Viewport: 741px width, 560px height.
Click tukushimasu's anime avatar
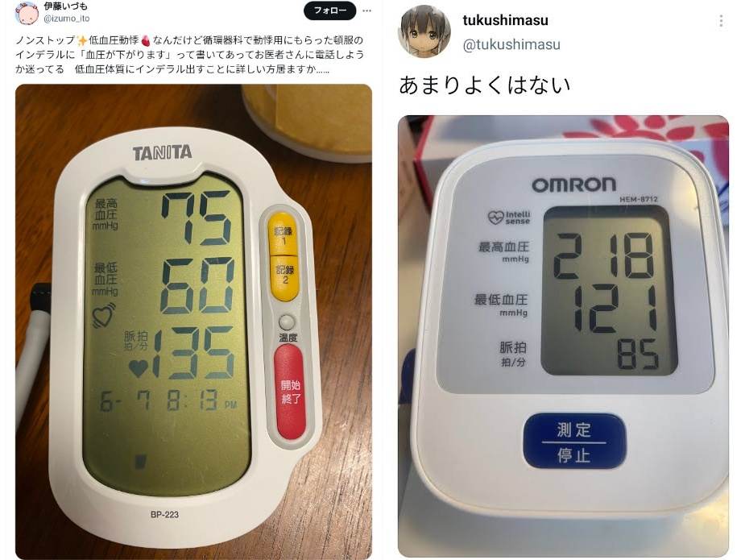pyautogui.click(x=425, y=31)
